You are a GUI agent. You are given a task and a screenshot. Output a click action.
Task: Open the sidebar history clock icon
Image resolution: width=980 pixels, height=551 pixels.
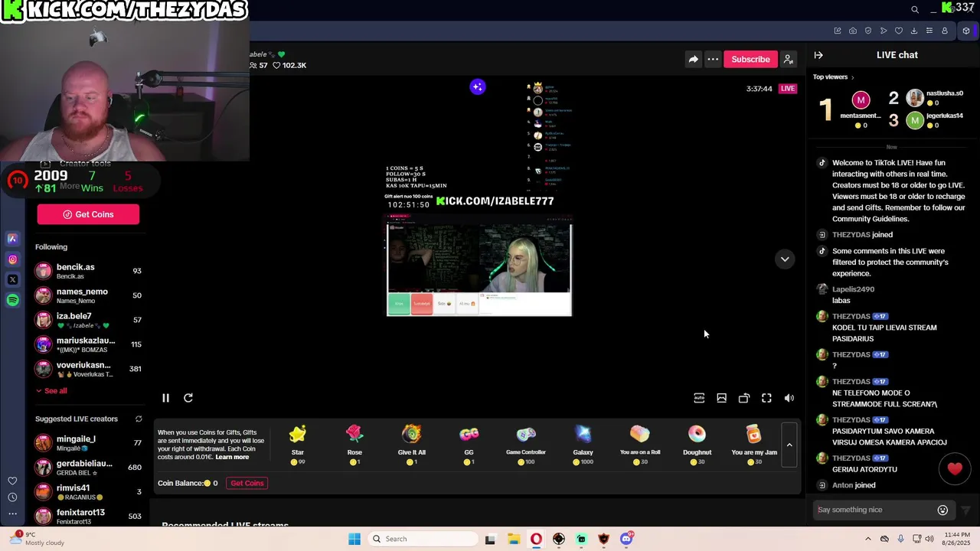pyautogui.click(x=12, y=497)
